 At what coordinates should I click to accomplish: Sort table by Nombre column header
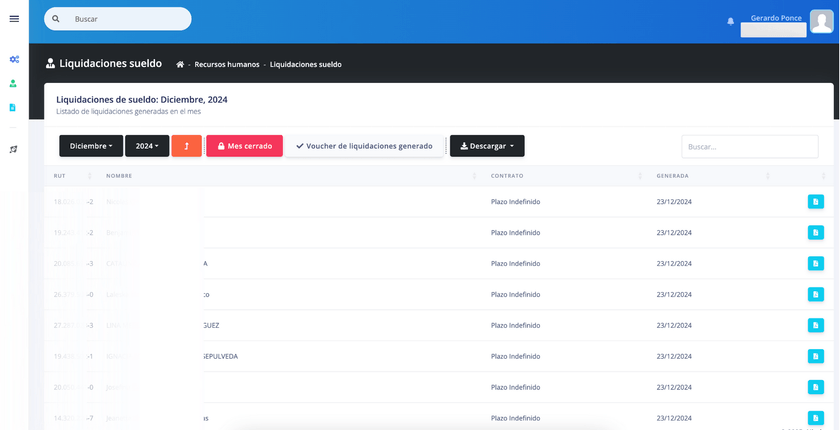pos(119,176)
